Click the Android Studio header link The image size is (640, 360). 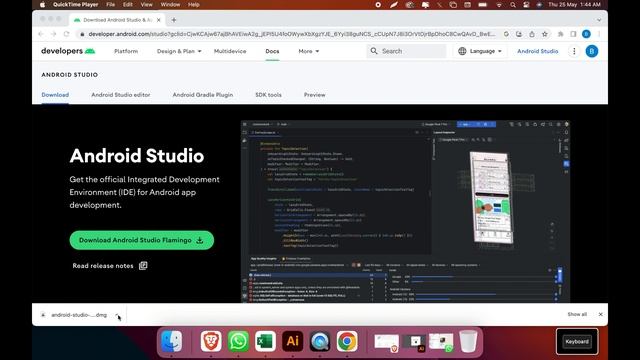(x=538, y=51)
